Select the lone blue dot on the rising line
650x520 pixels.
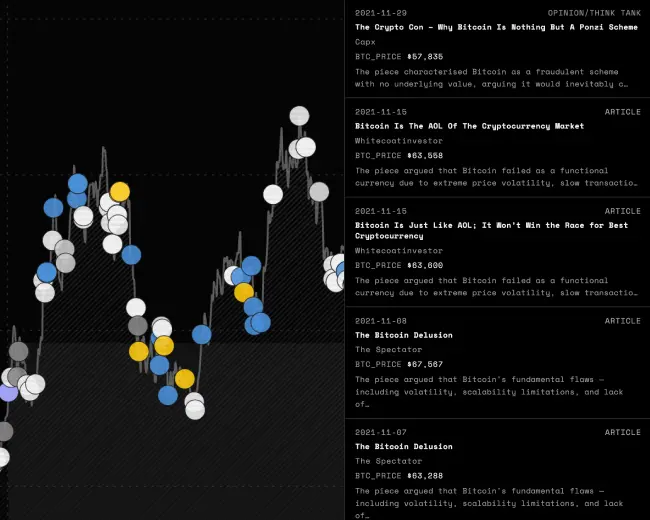tap(202, 334)
